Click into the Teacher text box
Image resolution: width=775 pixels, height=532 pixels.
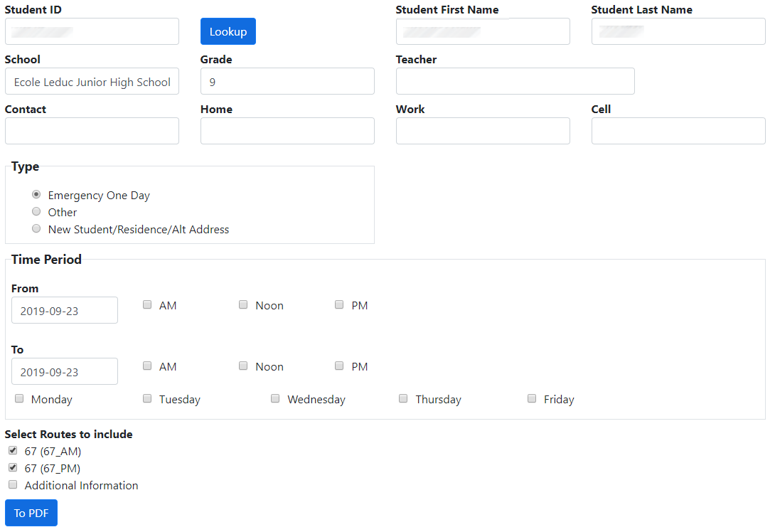point(515,81)
